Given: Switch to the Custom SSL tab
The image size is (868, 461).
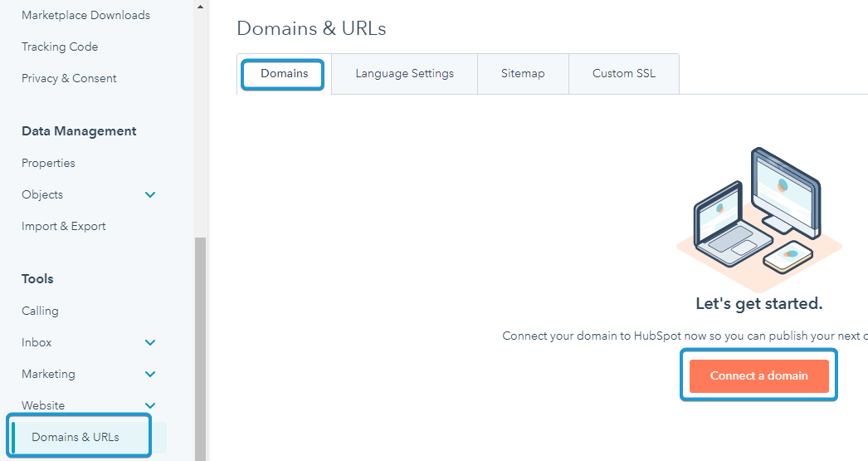Looking at the screenshot, I should click(x=624, y=74).
